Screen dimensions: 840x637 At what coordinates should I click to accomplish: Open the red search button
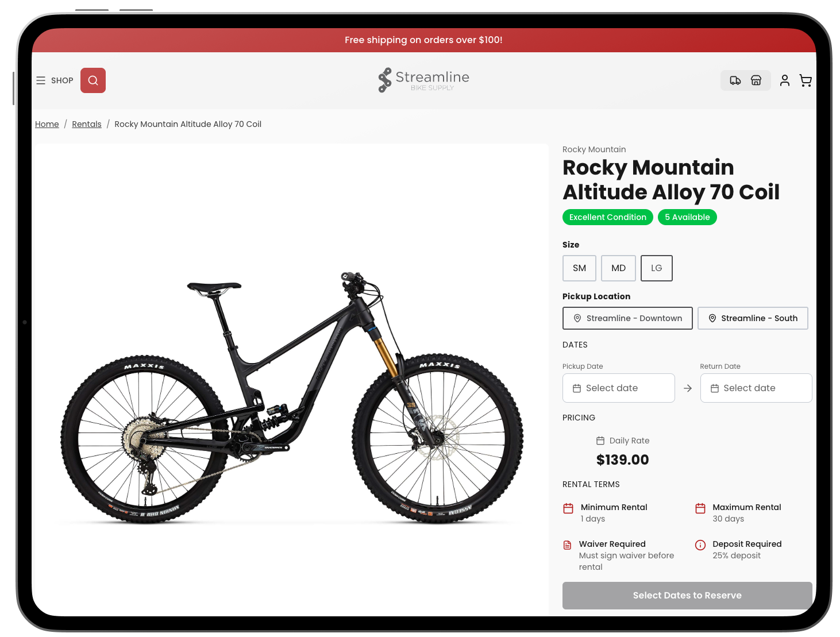coord(93,80)
